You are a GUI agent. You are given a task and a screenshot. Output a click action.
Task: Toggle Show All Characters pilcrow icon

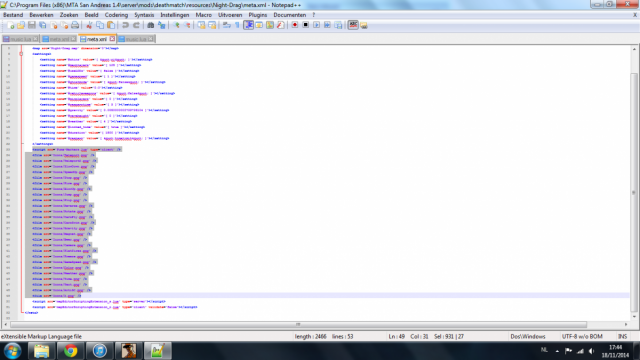pos(237,25)
